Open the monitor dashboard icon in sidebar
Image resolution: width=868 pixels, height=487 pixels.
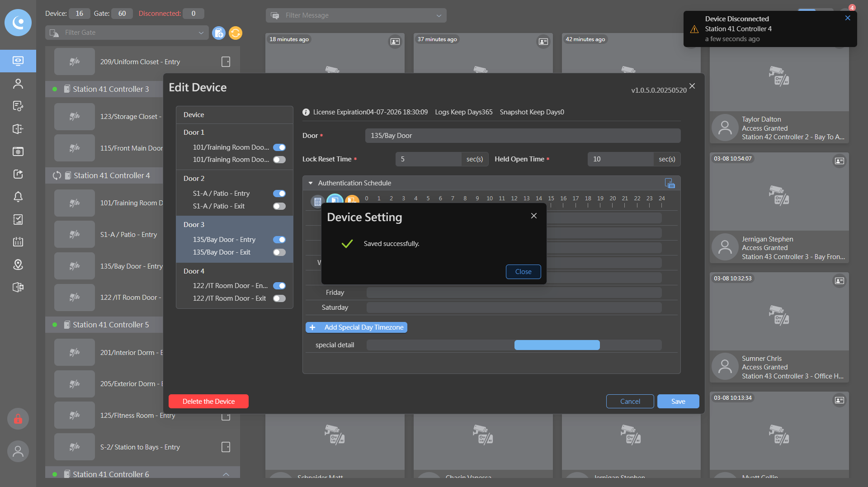coord(18,61)
